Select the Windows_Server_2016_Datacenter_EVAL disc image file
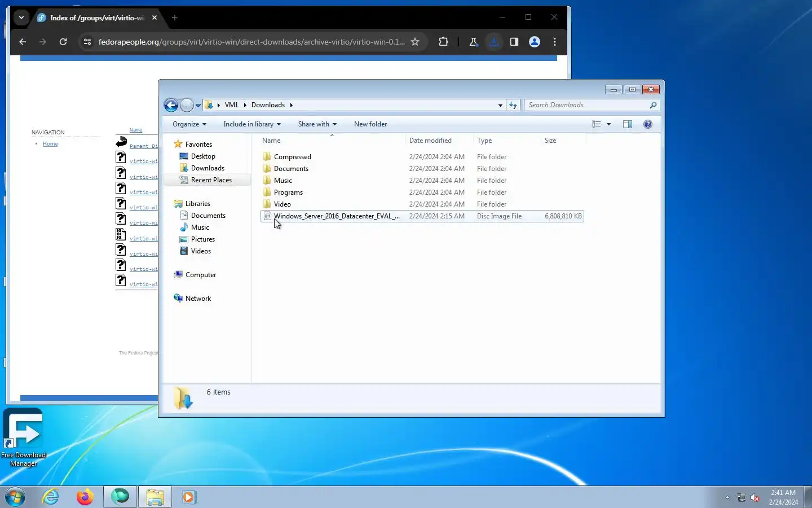The width and height of the screenshot is (812, 508). tap(422, 216)
